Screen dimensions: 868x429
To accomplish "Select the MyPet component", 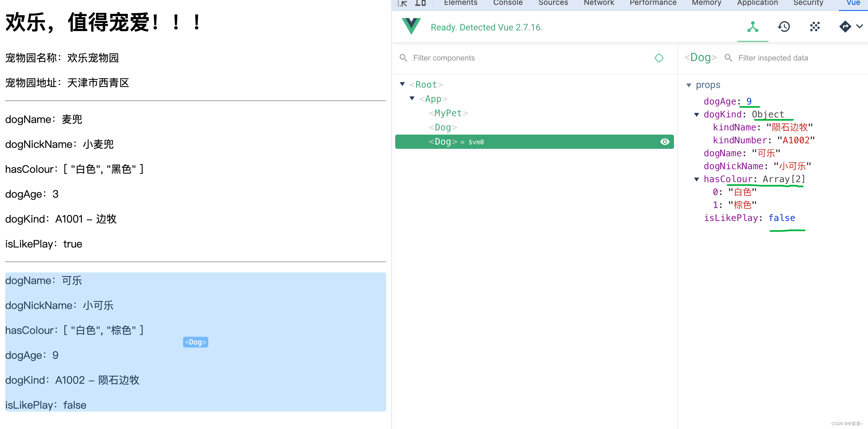I will [x=448, y=113].
